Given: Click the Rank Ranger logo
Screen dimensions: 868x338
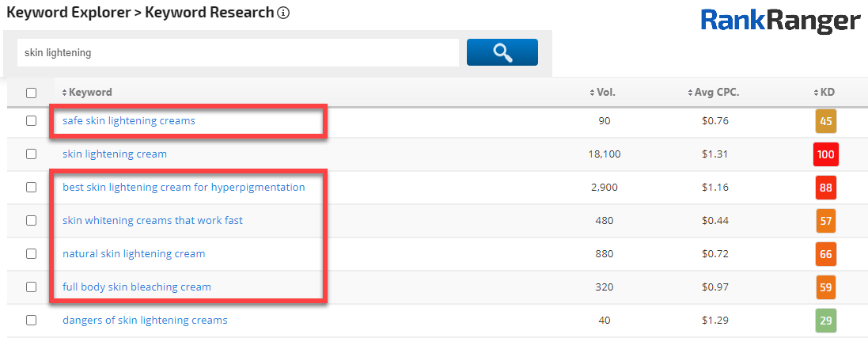Looking at the screenshot, I should point(779,21).
